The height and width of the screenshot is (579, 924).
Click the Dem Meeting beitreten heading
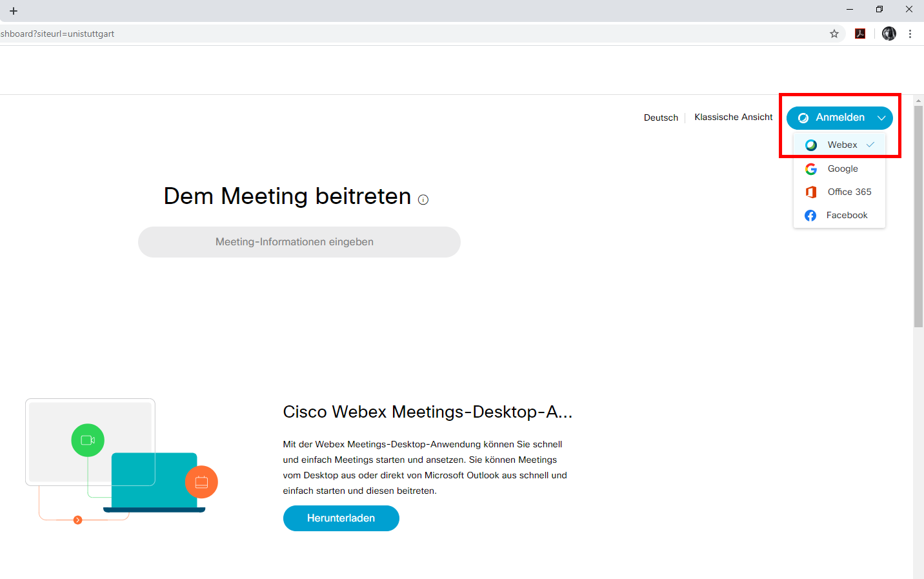pos(287,196)
